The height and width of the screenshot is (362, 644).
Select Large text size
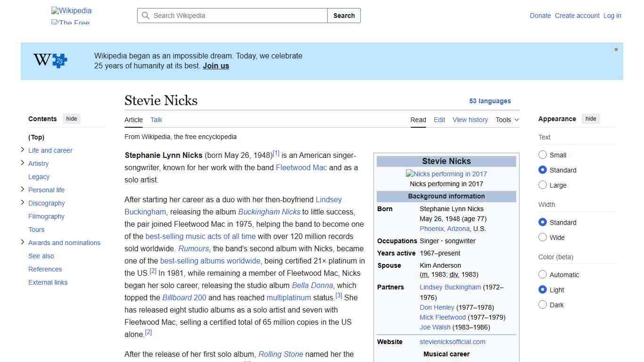tap(543, 185)
